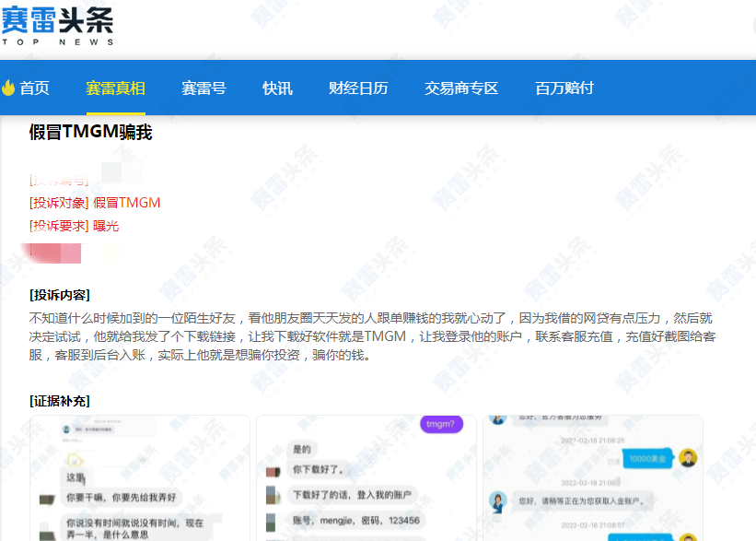This screenshot has height=541, width=756.
Task: Click the flame icon beside 首页
Action: 8,88
